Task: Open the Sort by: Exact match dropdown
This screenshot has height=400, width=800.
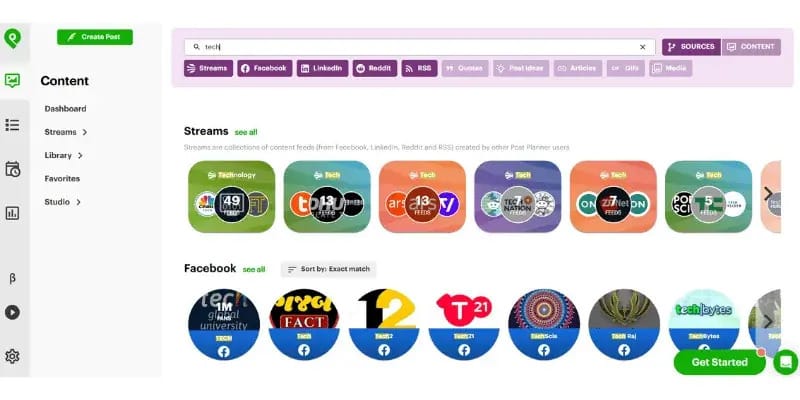Action: [329, 269]
